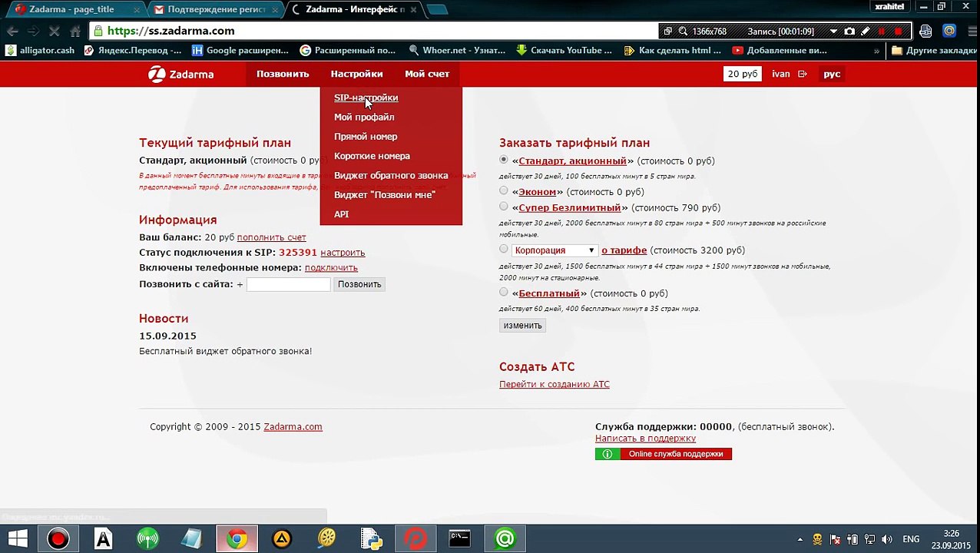
Task: Click the green info icon on support banner
Action: pyautogui.click(x=607, y=454)
